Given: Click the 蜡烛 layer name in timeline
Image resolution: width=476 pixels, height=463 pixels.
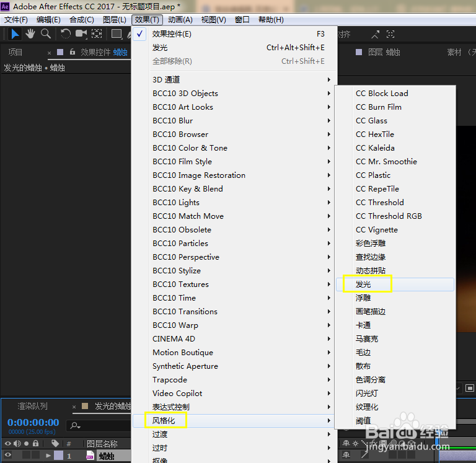Looking at the screenshot, I should (107, 456).
